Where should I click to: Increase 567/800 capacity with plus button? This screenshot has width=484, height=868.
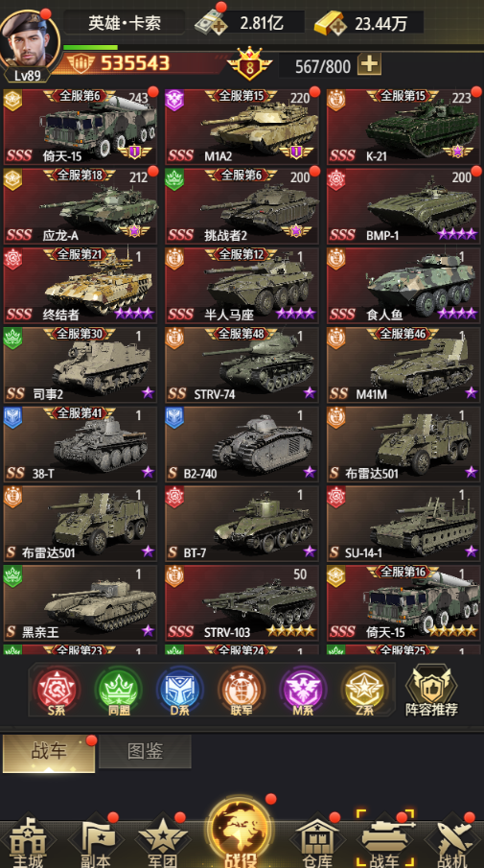tap(370, 66)
